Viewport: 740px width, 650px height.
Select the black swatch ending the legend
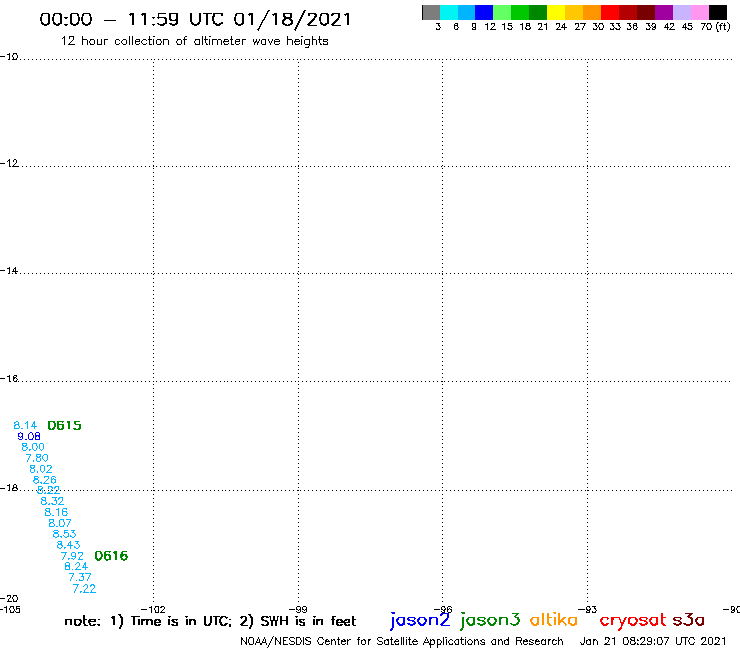[717, 12]
